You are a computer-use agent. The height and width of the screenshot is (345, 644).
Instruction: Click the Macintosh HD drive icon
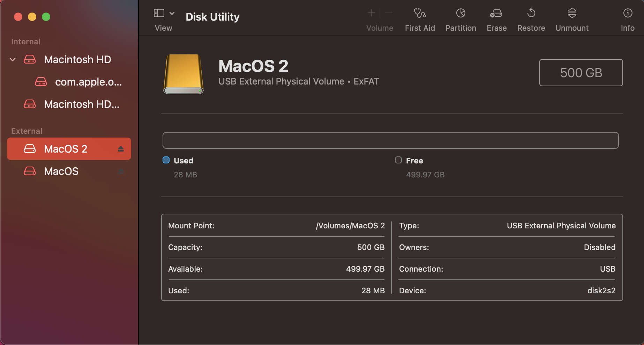[x=30, y=59]
